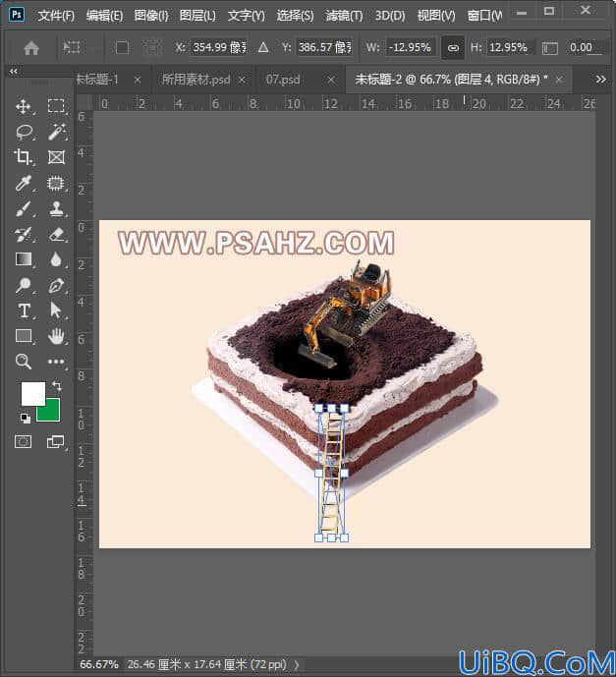Viewport: 616px width, 677px height.
Task: Select the Magic Wand tool
Action: [56, 132]
